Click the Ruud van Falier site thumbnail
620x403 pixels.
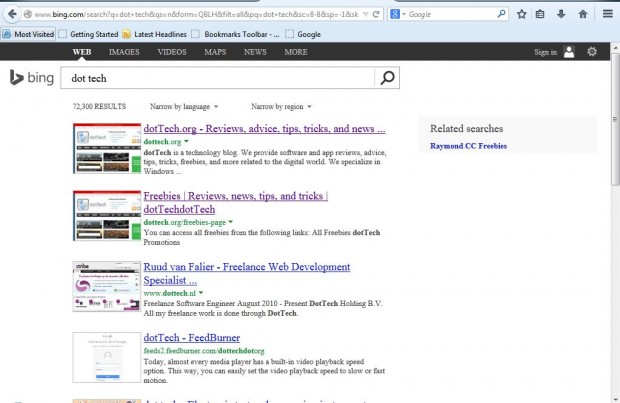[107, 286]
